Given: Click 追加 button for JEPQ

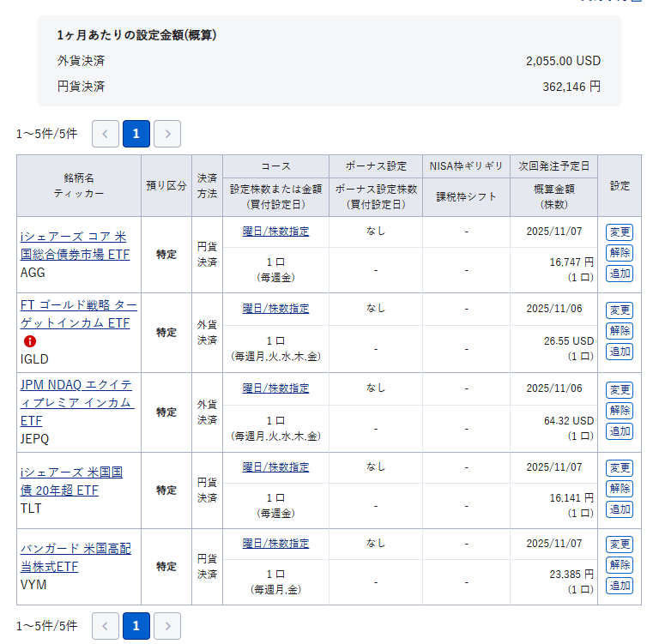Looking at the screenshot, I should pos(619,431).
